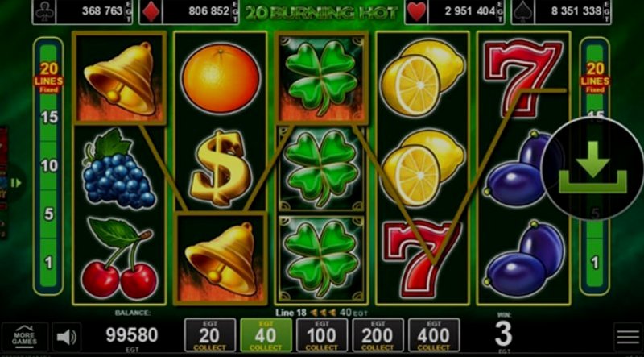Open the hamburger menu at bottom right
644x357 pixels.
pyautogui.click(x=628, y=338)
